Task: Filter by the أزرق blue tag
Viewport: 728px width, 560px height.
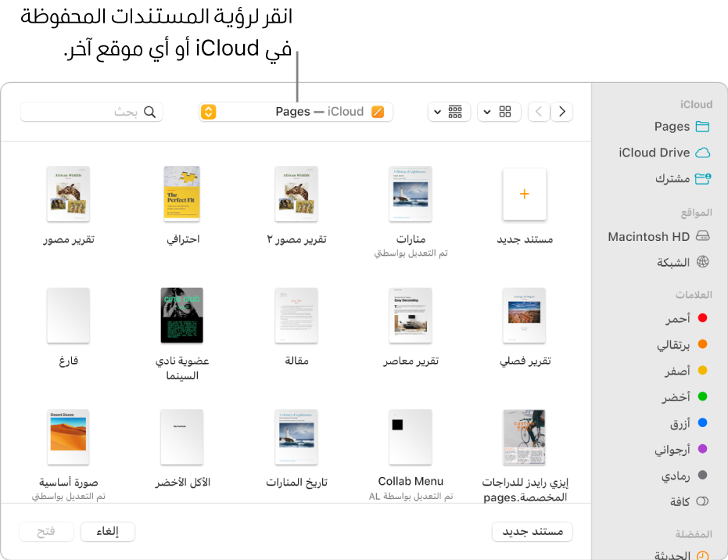Action: pos(689,422)
